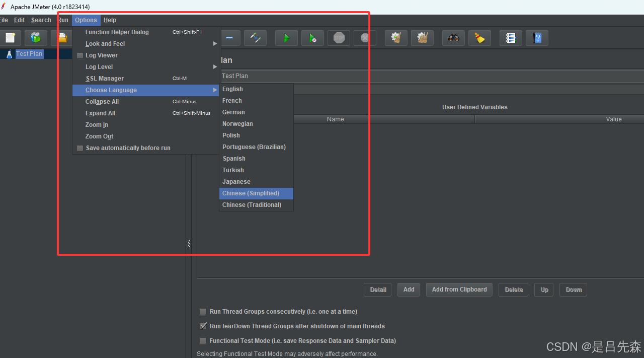This screenshot has height=358, width=644.
Task: Toggle the Log Viewer checkbox
Action: [80, 55]
